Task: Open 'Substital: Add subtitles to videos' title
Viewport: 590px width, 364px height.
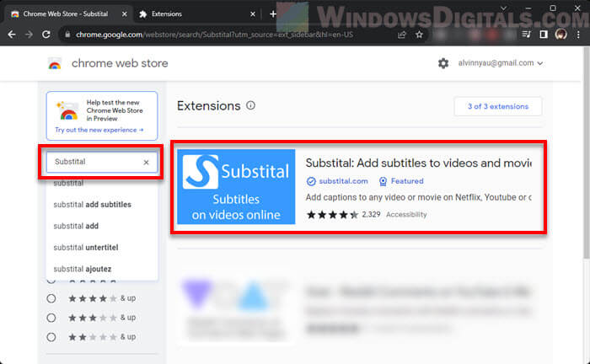Action: point(418,163)
